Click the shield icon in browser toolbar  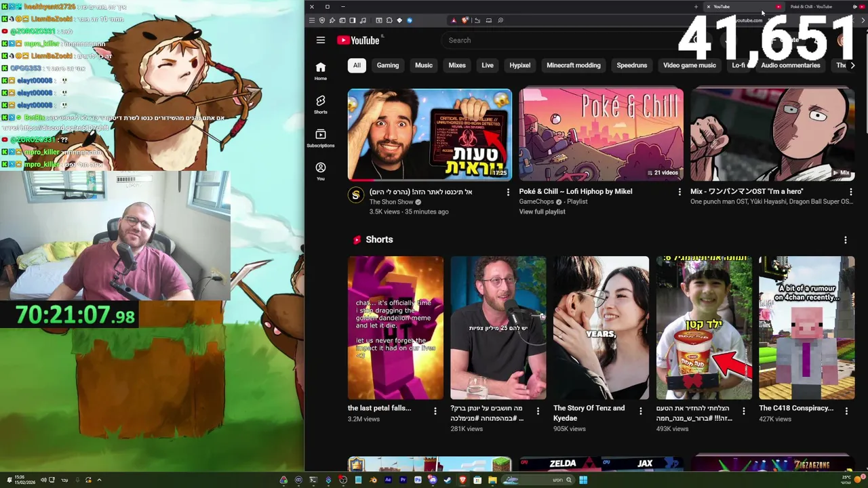click(x=322, y=20)
